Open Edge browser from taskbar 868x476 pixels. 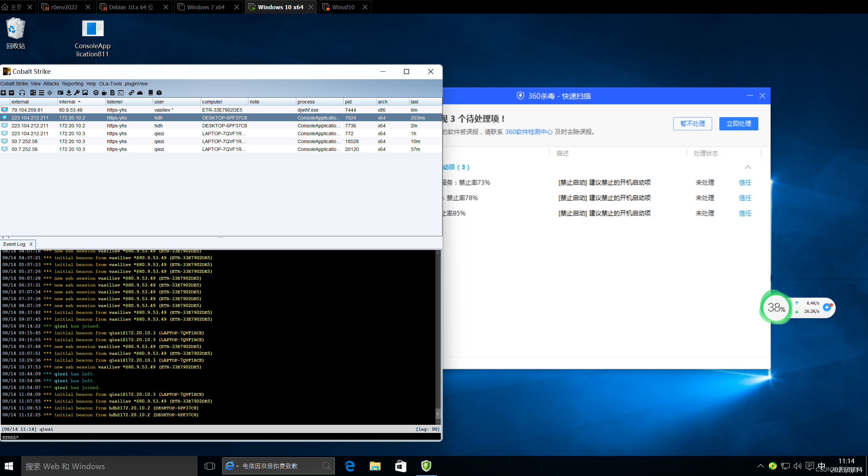click(x=350, y=466)
